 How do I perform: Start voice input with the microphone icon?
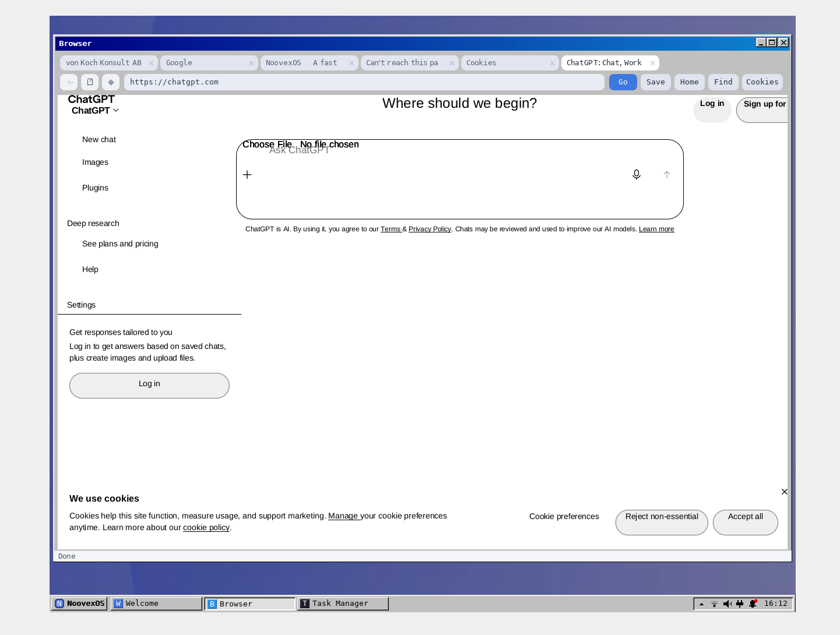637,175
